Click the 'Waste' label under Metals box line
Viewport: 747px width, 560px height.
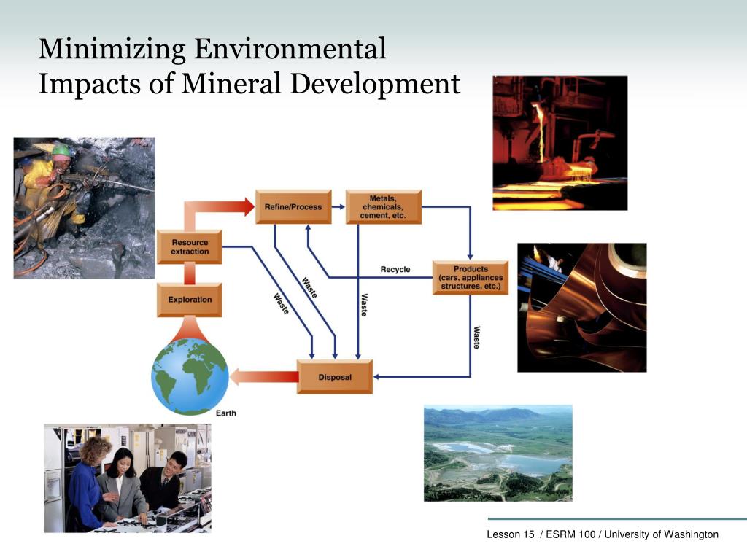tap(364, 305)
